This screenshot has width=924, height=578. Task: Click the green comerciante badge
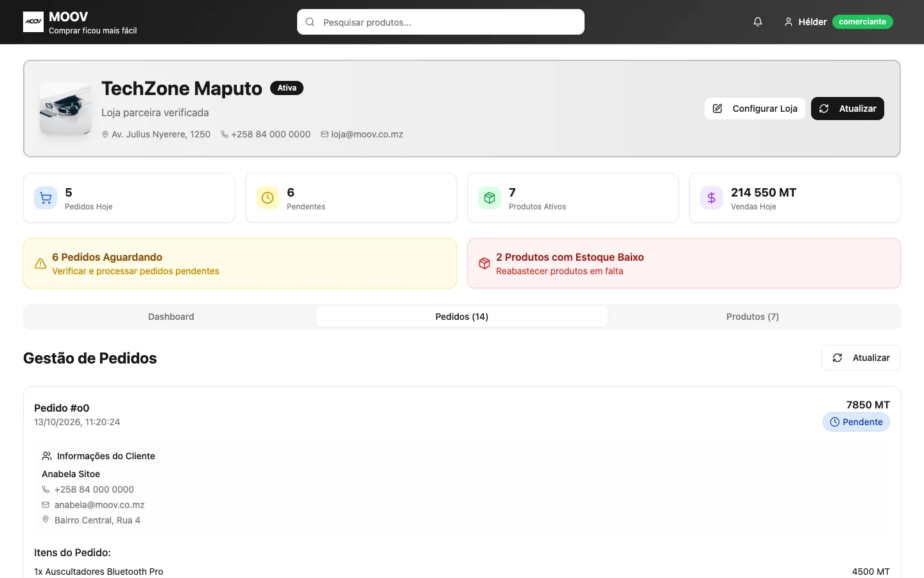coord(862,22)
